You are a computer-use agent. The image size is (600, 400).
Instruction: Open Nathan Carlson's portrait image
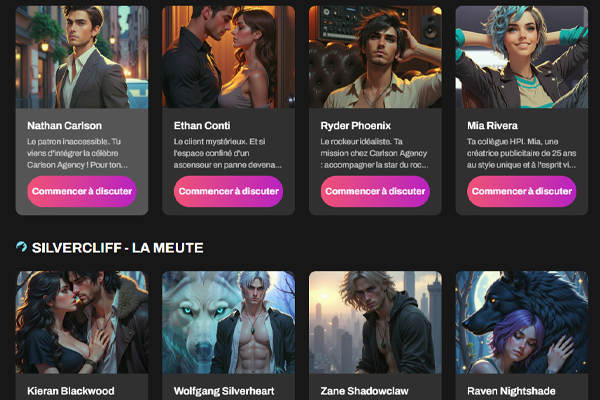[x=82, y=57]
